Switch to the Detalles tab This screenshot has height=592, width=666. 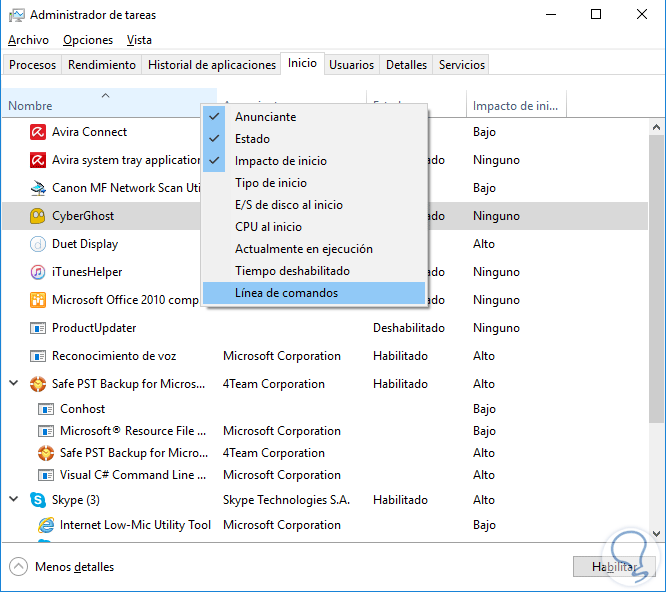click(x=406, y=65)
